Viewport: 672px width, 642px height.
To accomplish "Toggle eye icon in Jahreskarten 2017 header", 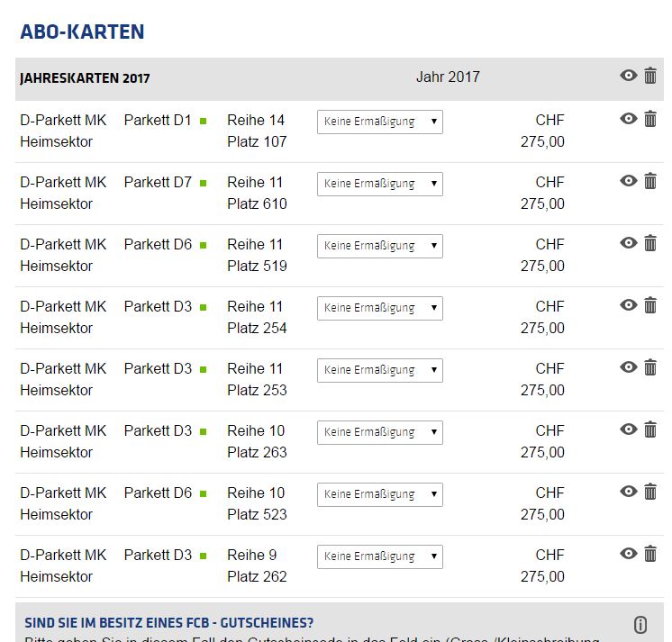I will (x=629, y=76).
